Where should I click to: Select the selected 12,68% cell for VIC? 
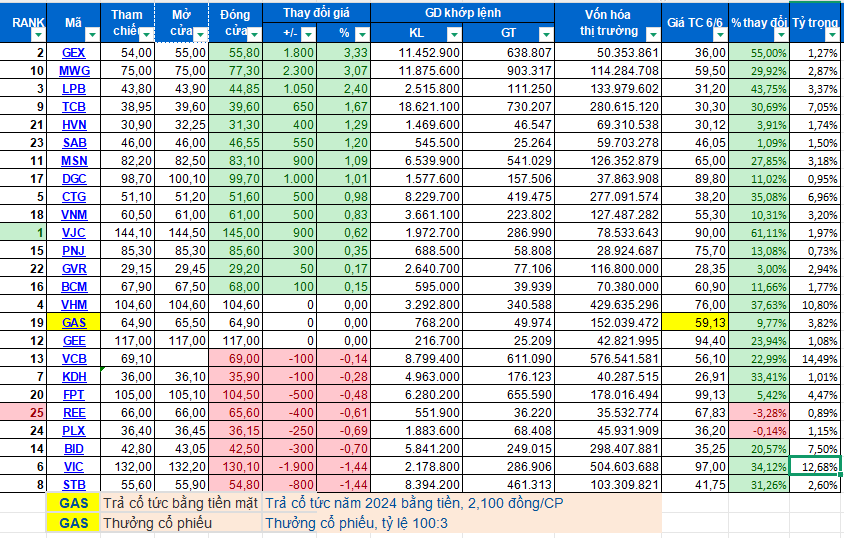click(x=815, y=467)
